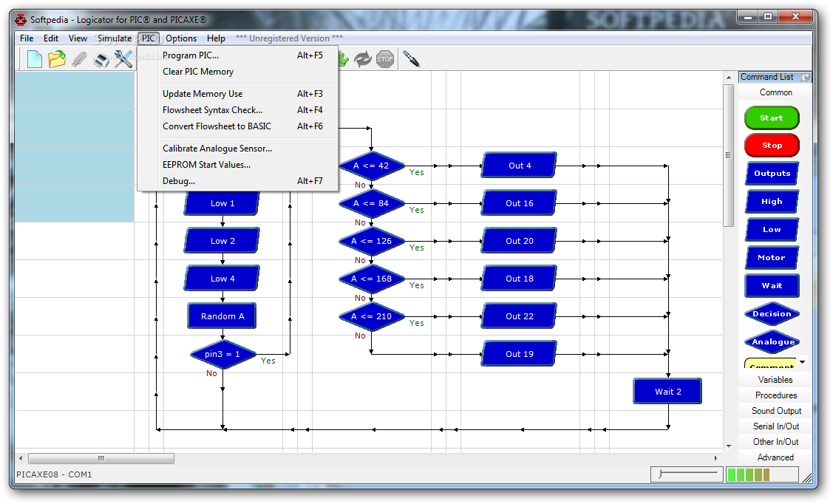Click the horizontal scrollbar thumb
833x504 pixels.
coord(101,458)
